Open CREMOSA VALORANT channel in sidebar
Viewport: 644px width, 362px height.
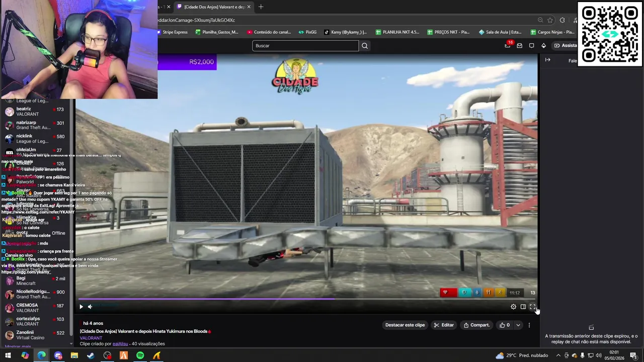click(35, 308)
